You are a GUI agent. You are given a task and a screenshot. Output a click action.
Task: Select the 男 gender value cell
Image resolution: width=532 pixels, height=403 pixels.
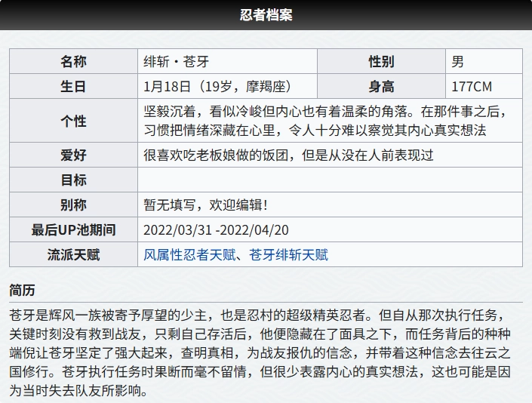tap(458, 62)
